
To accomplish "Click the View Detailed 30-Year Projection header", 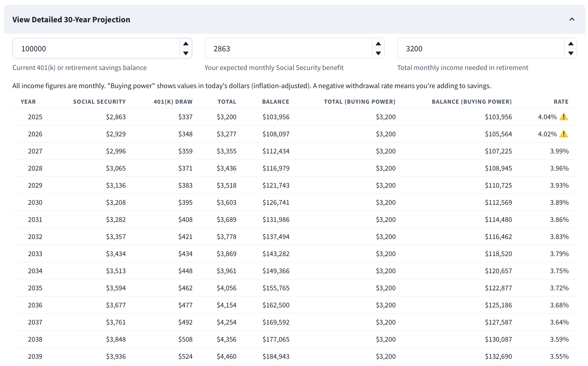I will [71, 20].
